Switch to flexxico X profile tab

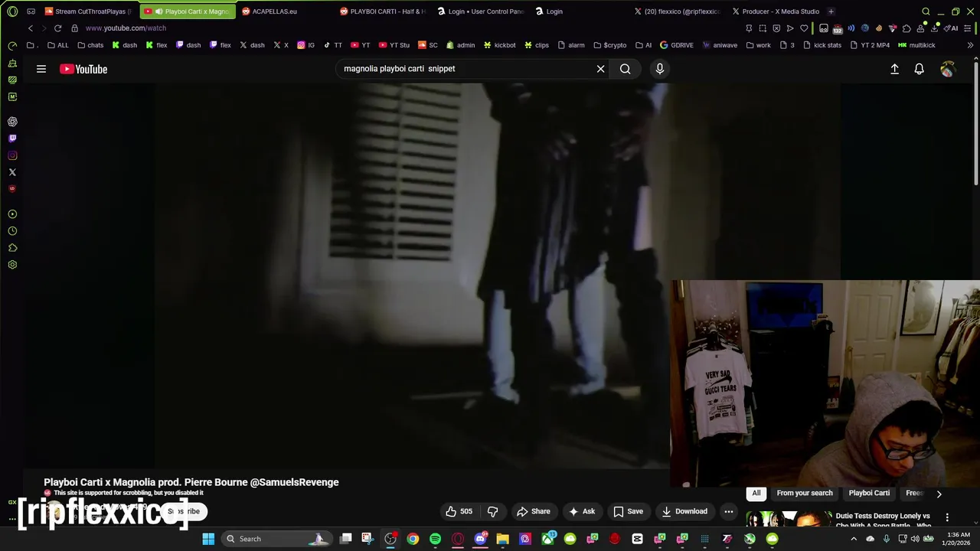tap(677, 11)
